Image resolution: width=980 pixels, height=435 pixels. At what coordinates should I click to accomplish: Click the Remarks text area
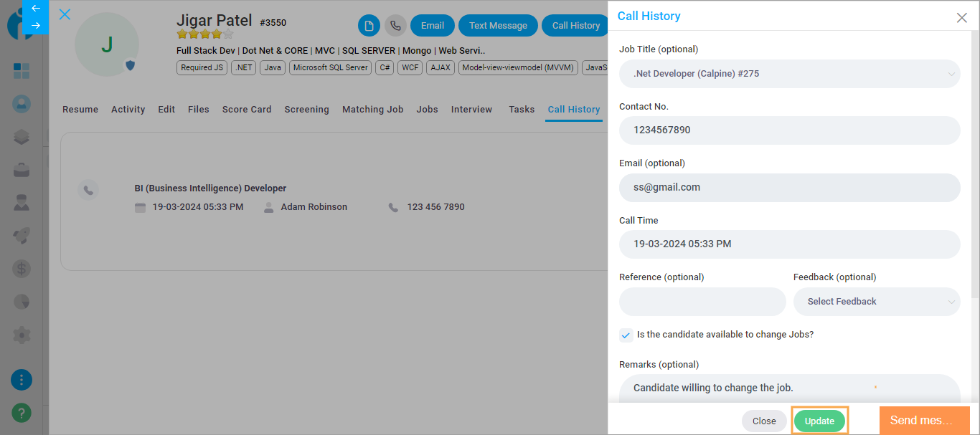click(790, 388)
